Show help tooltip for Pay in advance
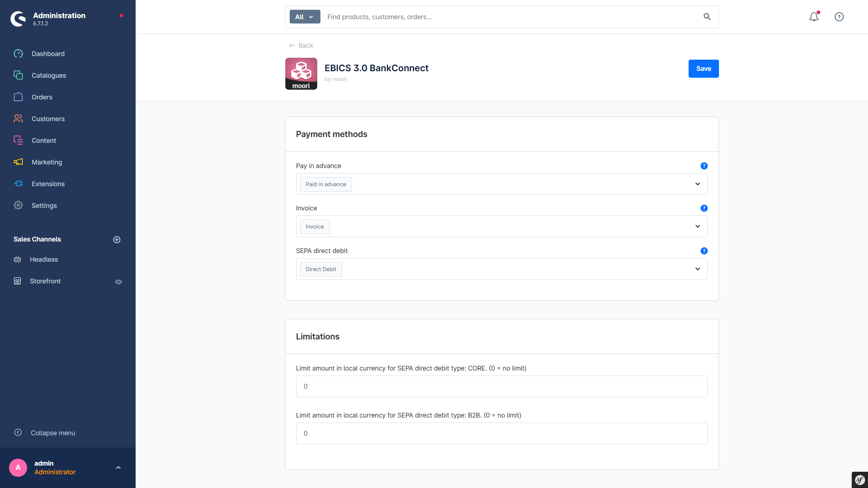 click(x=704, y=166)
